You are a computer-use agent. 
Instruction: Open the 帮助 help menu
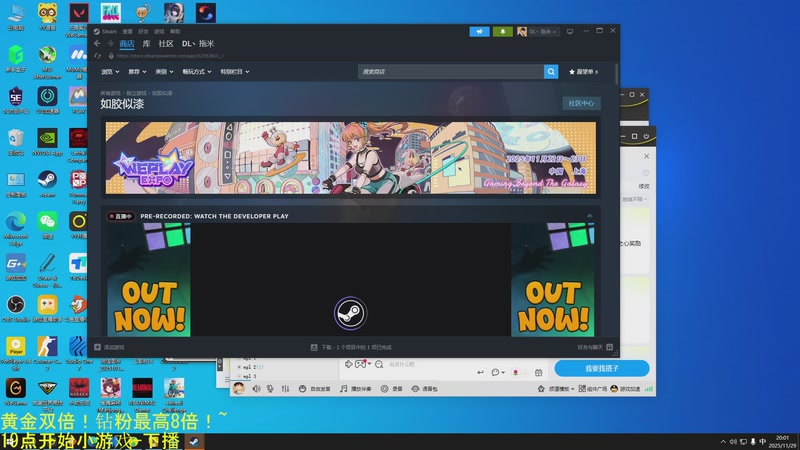click(175, 32)
